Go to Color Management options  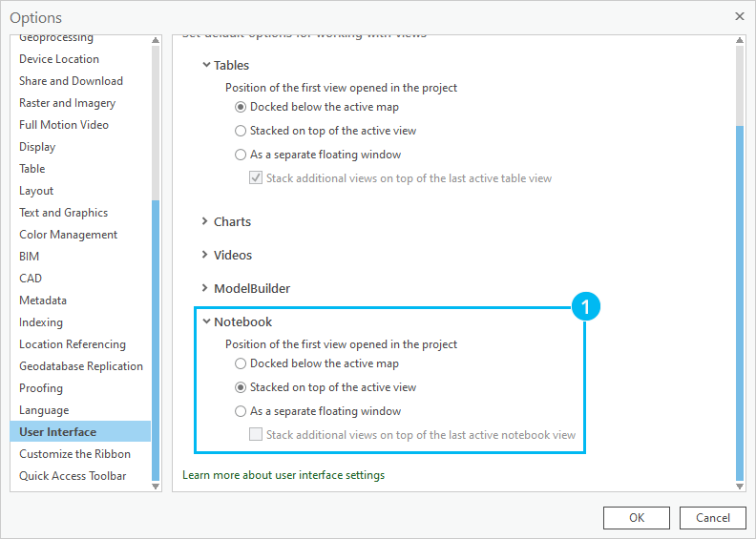(x=68, y=235)
